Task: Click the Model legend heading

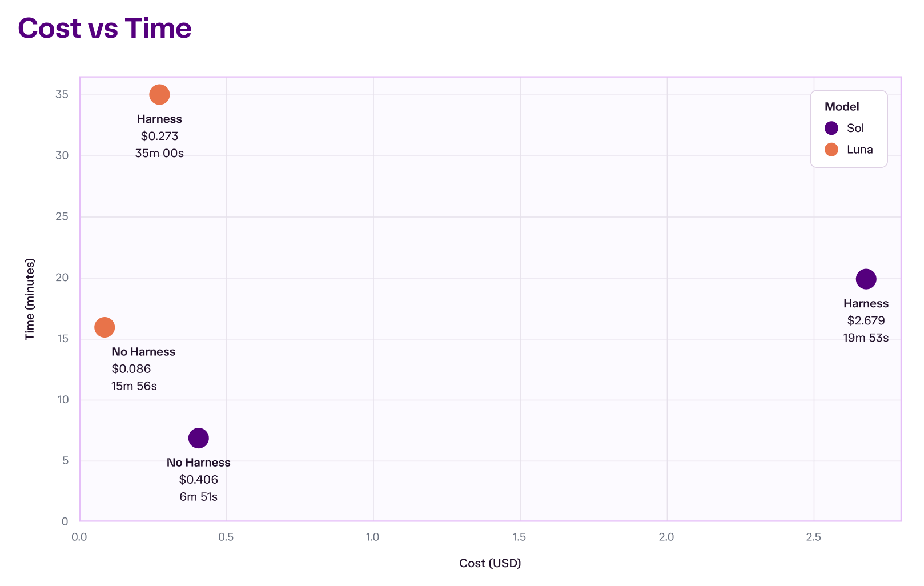Action: tap(842, 107)
